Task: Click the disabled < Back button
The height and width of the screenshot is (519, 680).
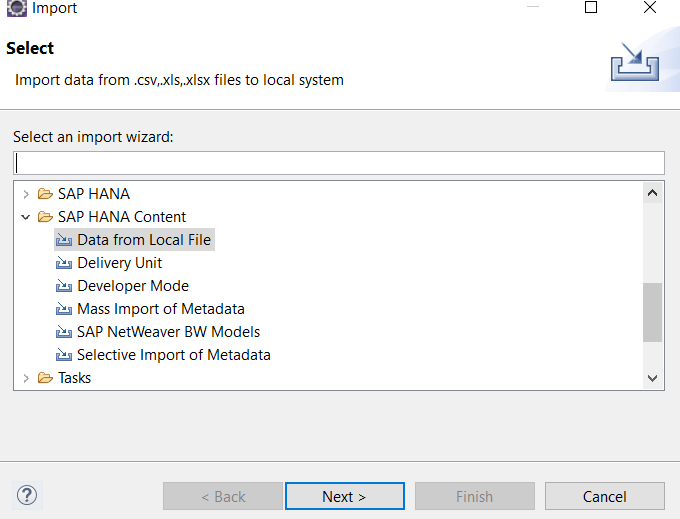Action: pyautogui.click(x=223, y=496)
